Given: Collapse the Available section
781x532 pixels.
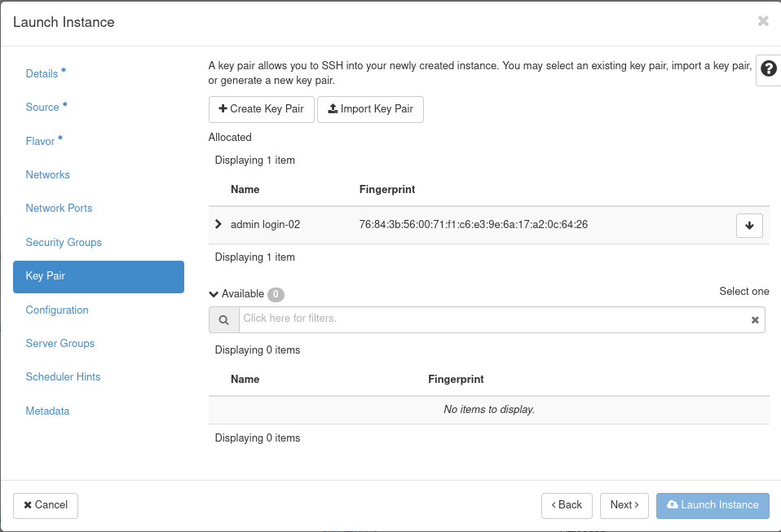Looking at the screenshot, I should (214, 294).
